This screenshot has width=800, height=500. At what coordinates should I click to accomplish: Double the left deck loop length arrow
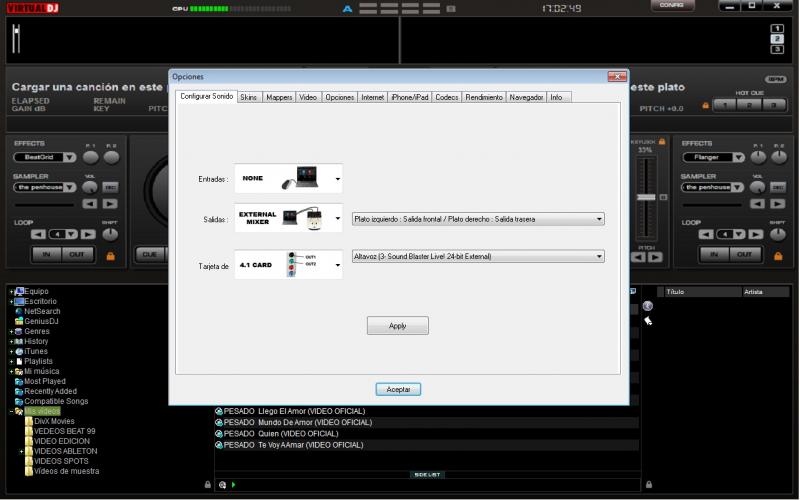point(88,234)
